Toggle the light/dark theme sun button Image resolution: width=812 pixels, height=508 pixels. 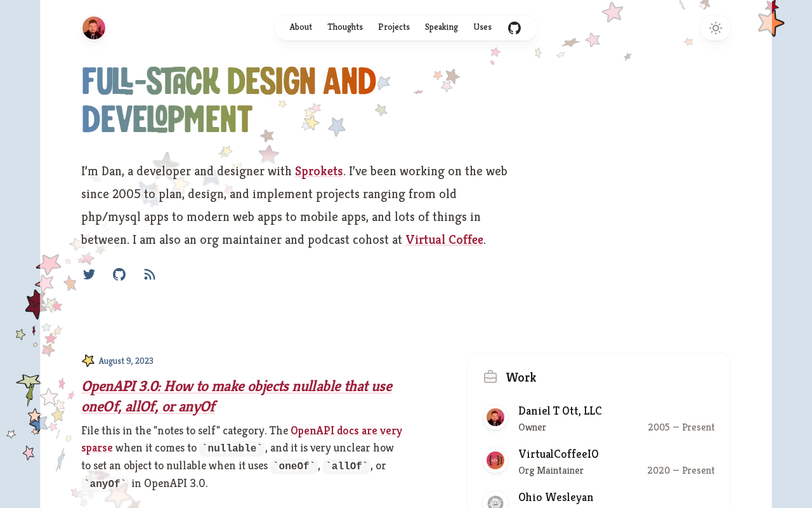(716, 28)
